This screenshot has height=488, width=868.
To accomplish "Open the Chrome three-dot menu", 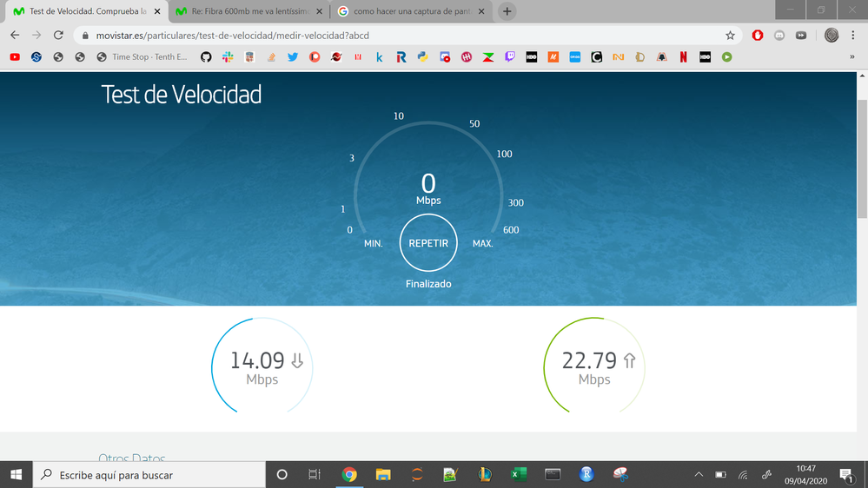I will point(853,36).
